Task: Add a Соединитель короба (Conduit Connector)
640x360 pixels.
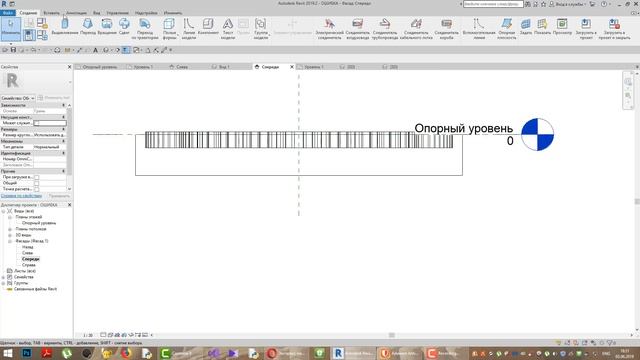Action: (447, 29)
